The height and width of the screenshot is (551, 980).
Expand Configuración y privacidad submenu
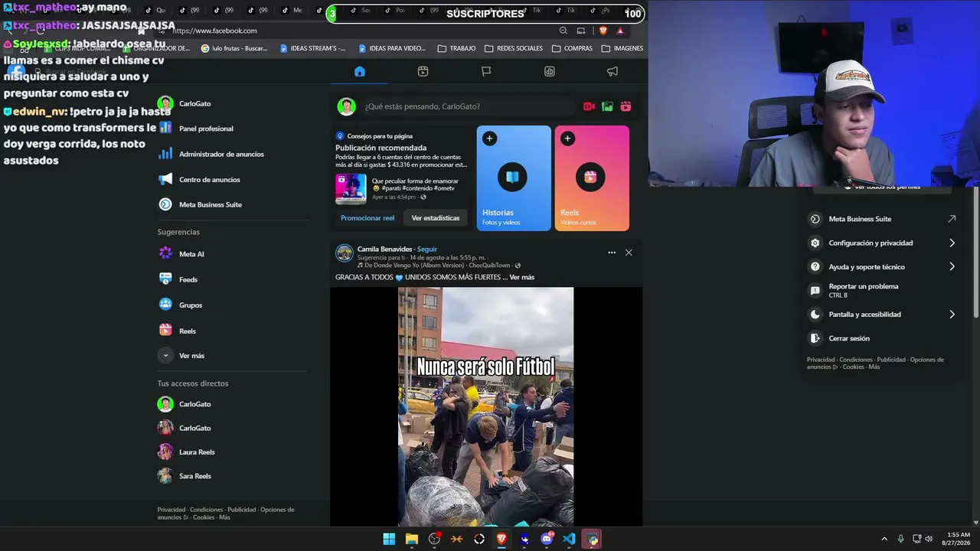[952, 243]
